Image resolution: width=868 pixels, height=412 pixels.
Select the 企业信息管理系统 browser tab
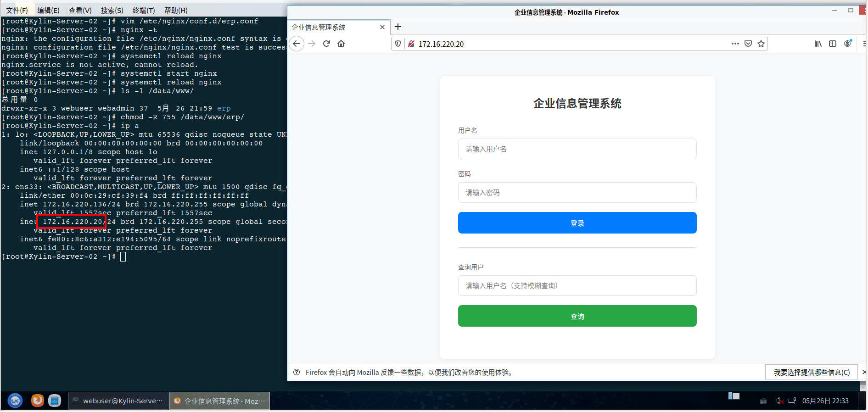(x=339, y=27)
